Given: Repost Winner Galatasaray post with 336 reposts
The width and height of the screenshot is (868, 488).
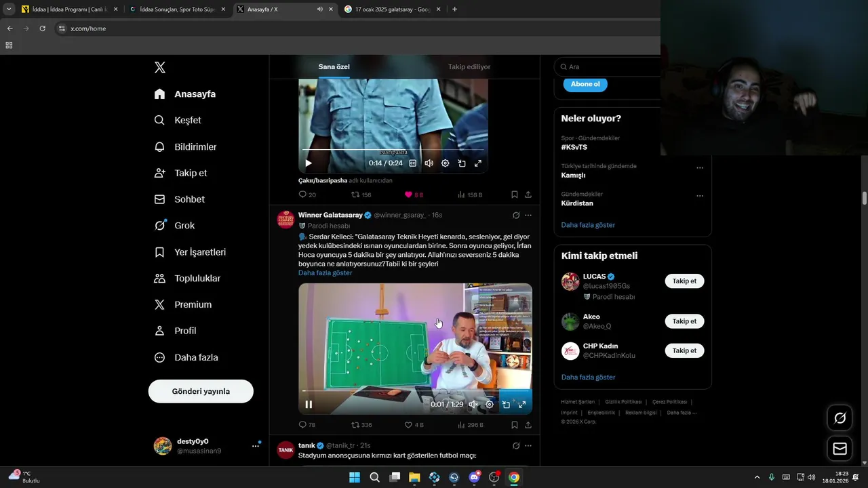Looking at the screenshot, I should coord(361,425).
